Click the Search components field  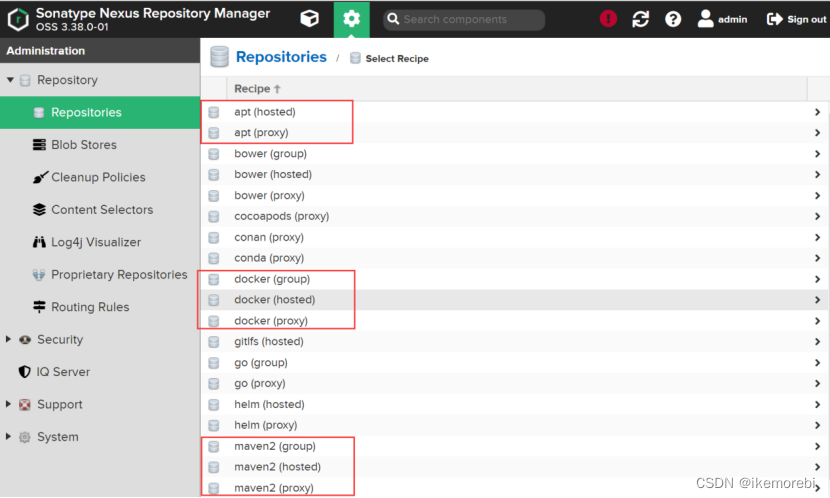click(464, 20)
